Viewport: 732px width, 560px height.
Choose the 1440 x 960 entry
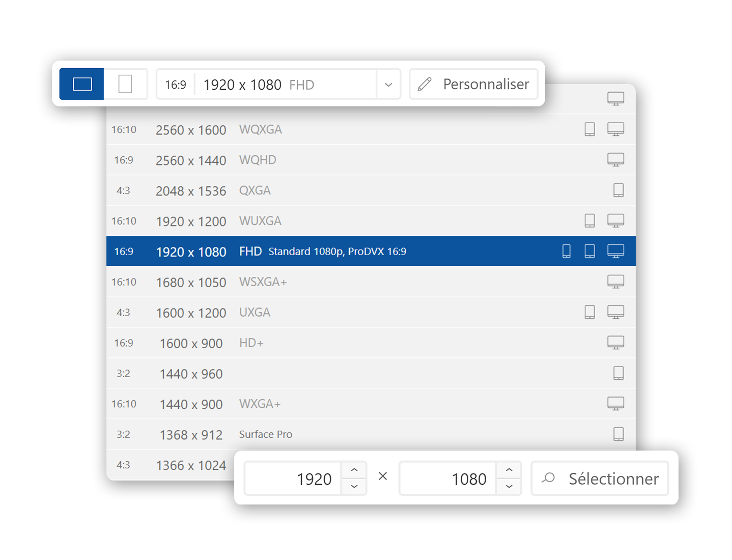tap(371, 373)
